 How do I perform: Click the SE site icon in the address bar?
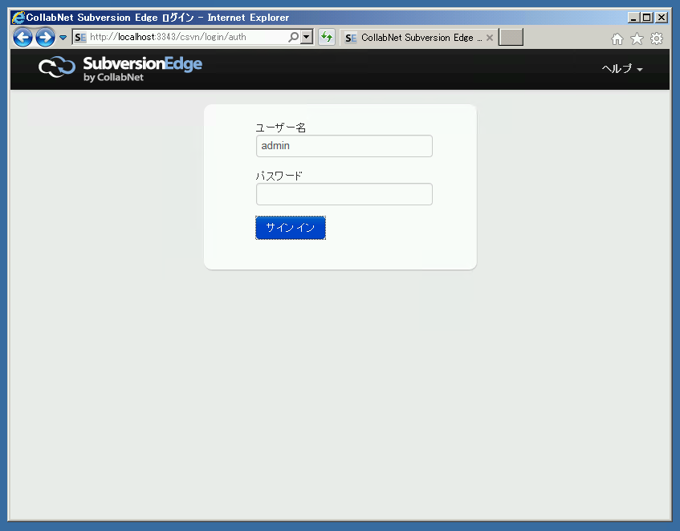80,37
